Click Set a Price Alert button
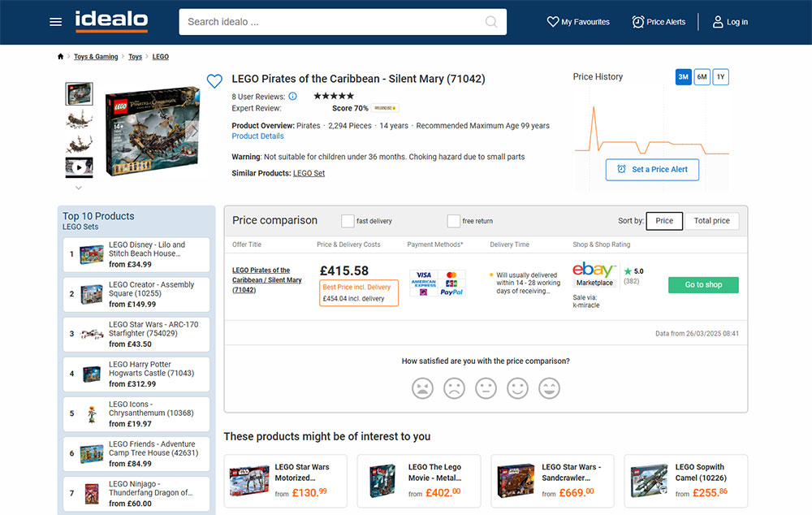The image size is (812, 515). click(x=653, y=170)
